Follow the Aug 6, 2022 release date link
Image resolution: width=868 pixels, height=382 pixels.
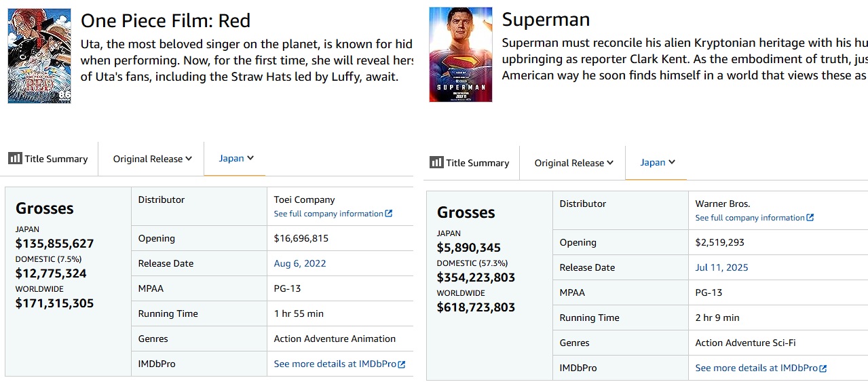click(x=300, y=263)
